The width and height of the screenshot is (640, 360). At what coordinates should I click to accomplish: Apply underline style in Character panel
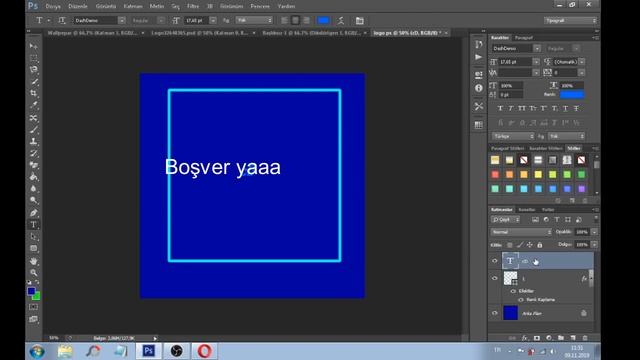pyautogui.click(x=565, y=108)
